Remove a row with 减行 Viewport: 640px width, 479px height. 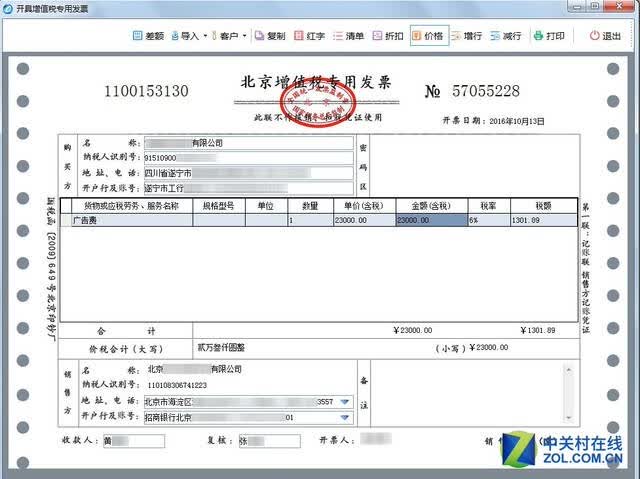pos(506,36)
